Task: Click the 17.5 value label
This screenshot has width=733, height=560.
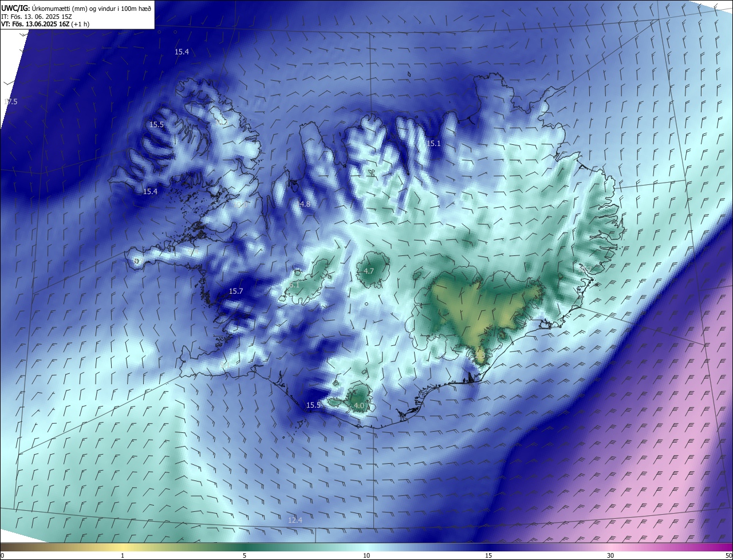Action: click(x=11, y=102)
